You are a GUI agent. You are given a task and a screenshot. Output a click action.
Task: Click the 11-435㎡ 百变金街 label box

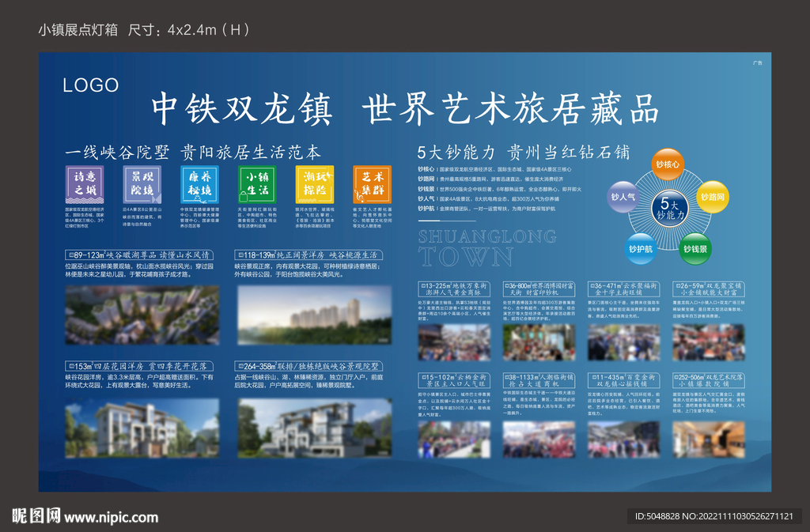tap(623, 380)
